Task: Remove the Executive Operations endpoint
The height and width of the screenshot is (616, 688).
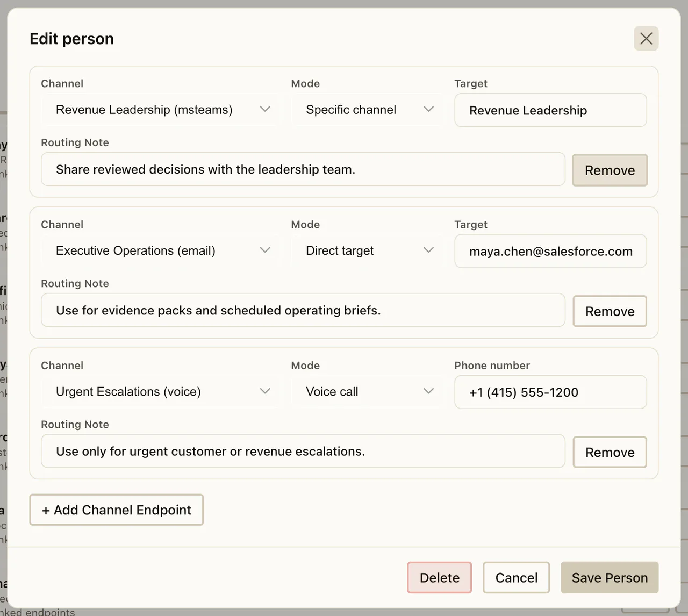Action: (x=610, y=311)
